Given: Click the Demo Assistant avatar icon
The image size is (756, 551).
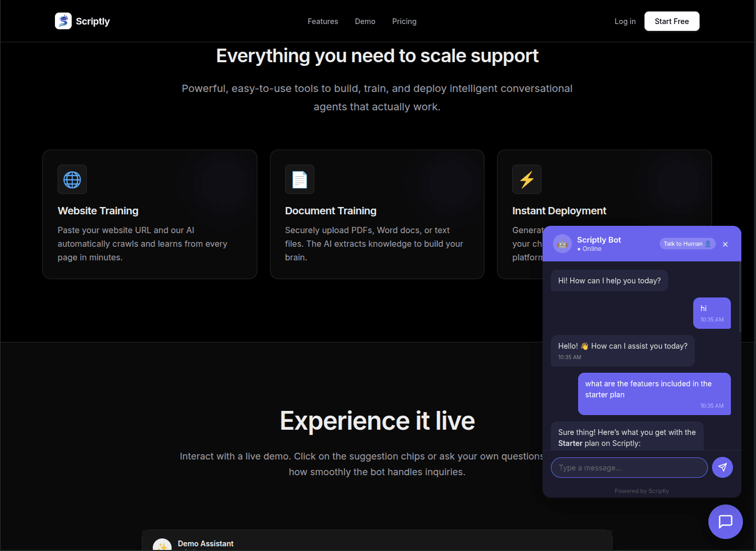Looking at the screenshot, I should tap(162, 545).
